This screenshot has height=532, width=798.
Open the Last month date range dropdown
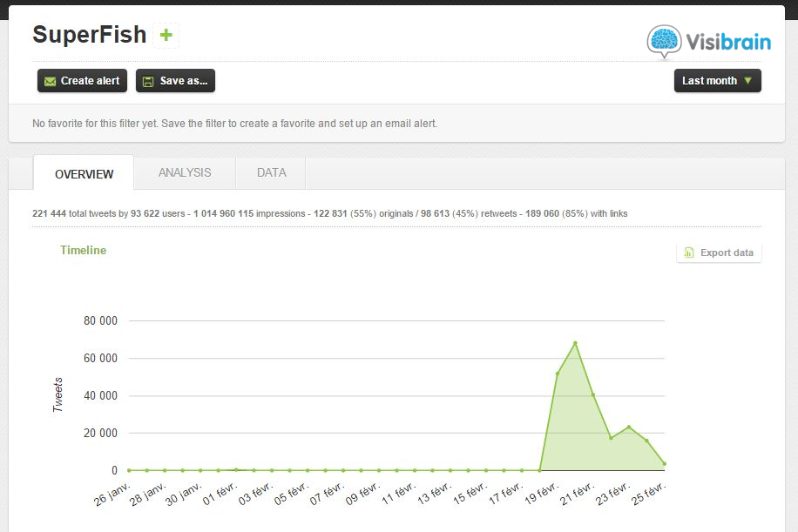718,81
